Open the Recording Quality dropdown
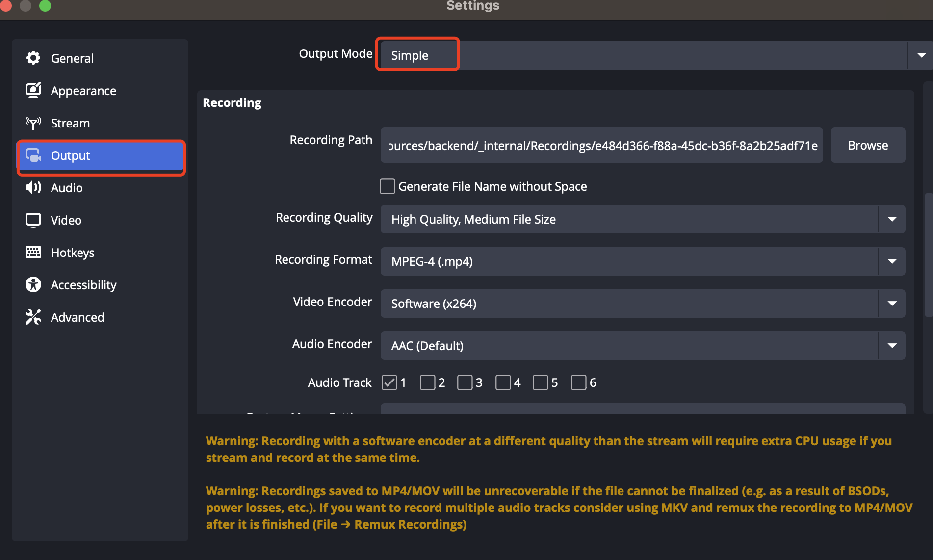 click(x=891, y=219)
